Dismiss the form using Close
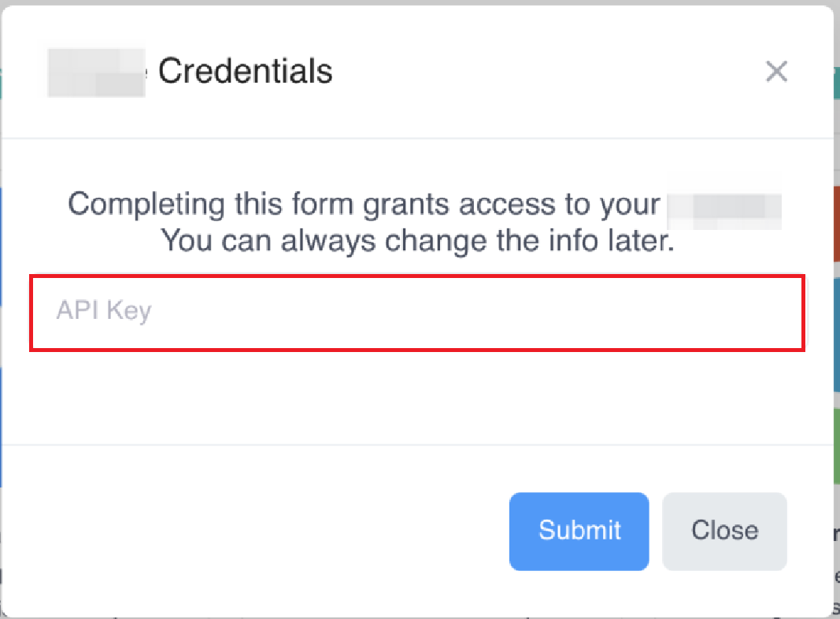The image size is (840, 619). (723, 531)
